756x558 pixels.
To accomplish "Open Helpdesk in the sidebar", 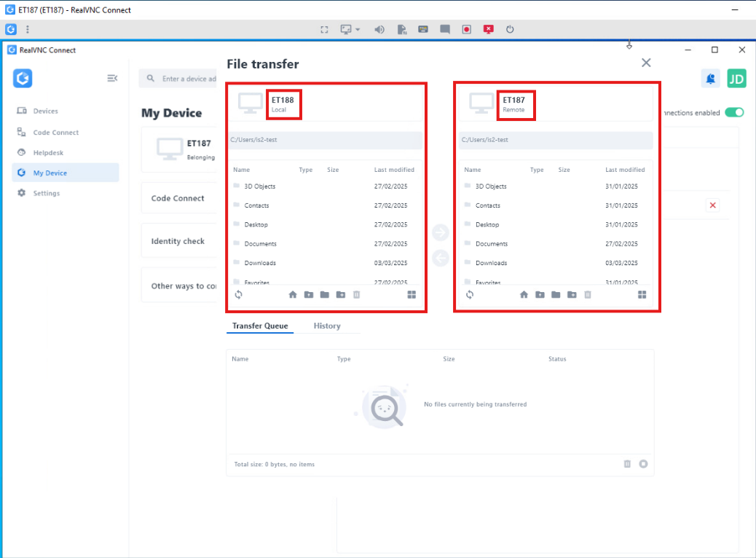I will pyautogui.click(x=65, y=152).
